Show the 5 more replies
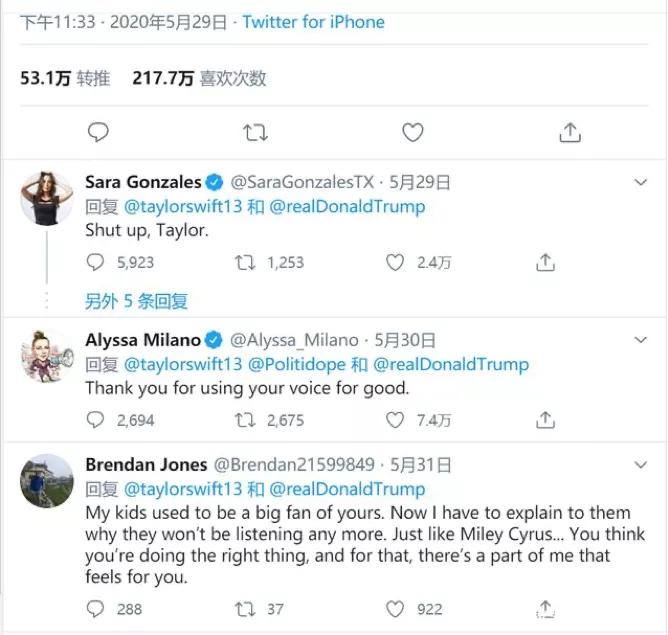The image size is (668, 635). 136,300
